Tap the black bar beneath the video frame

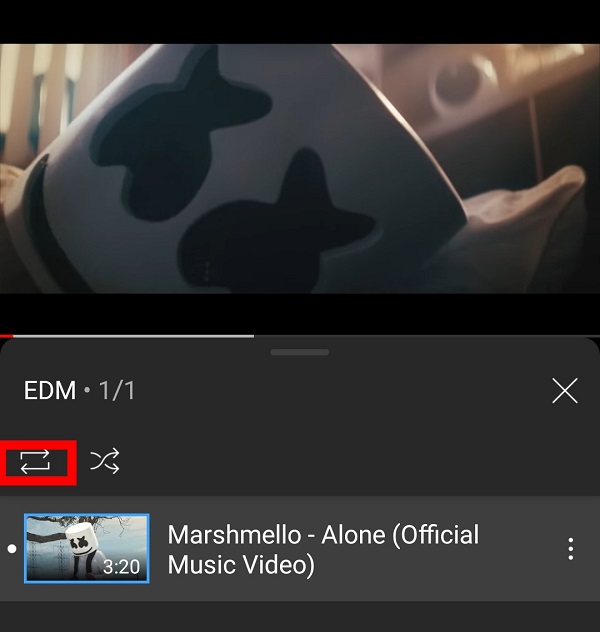click(x=300, y=314)
